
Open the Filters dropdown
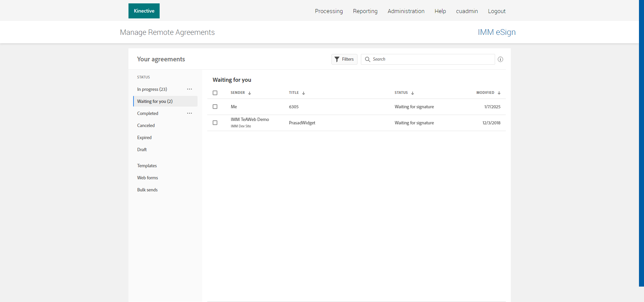(344, 59)
